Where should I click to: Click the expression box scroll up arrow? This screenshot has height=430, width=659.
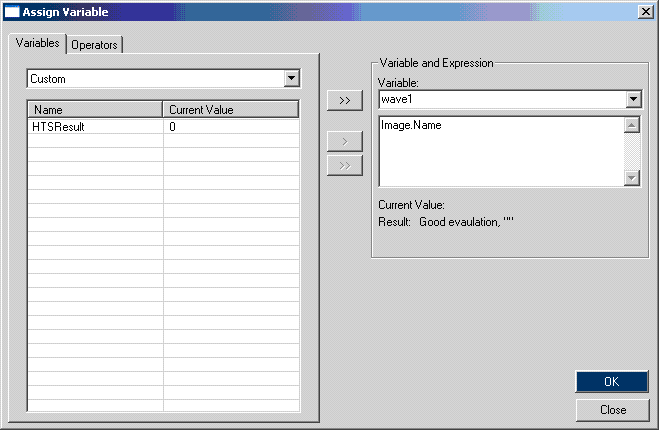[x=631, y=125]
